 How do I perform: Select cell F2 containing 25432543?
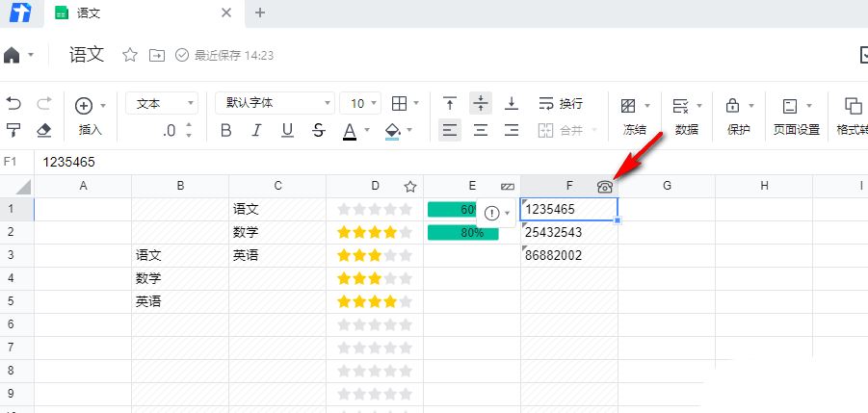point(569,233)
